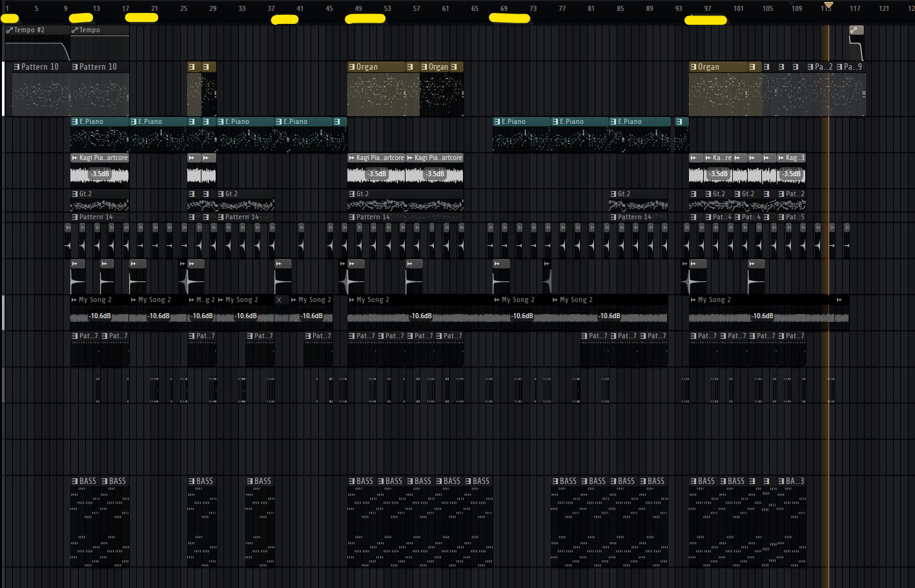Open the Pa..2 clip menu in top track
This screenshot has height=588, width=915.
(x=810, y=67)
